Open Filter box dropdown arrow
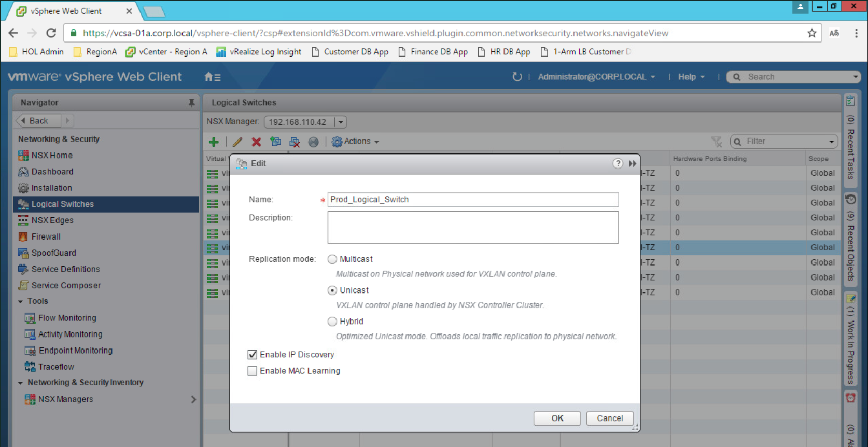The image size is (868, 447). coord(831,142)
